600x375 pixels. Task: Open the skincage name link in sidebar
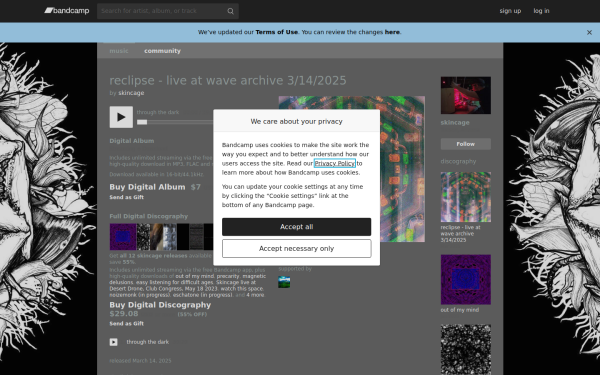455,123
